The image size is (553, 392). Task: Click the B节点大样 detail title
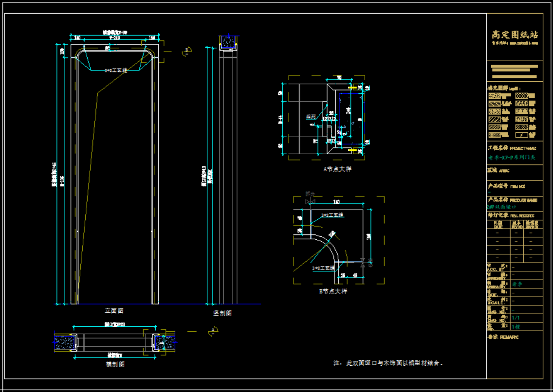click(x=333, y=291)
